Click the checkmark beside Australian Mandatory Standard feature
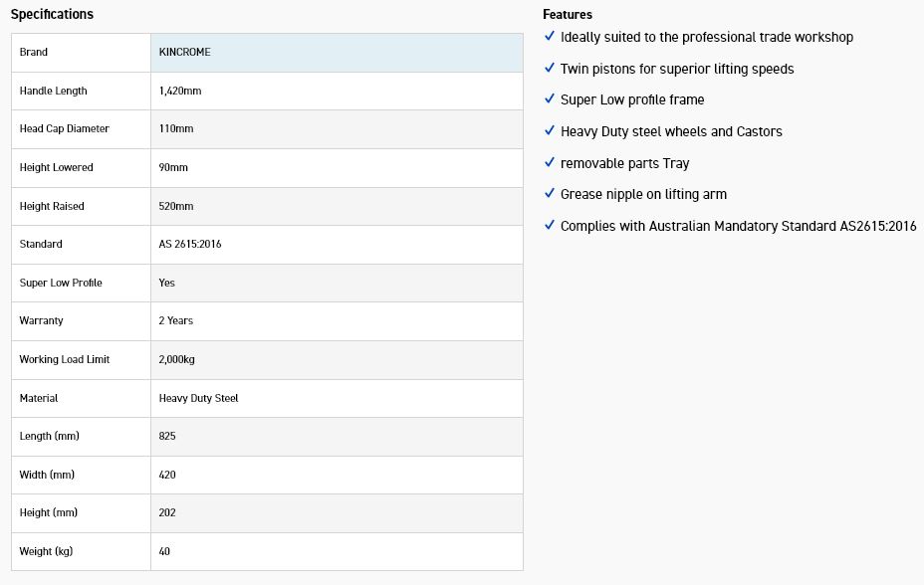924x585 pixels. (x=550, y=226)
